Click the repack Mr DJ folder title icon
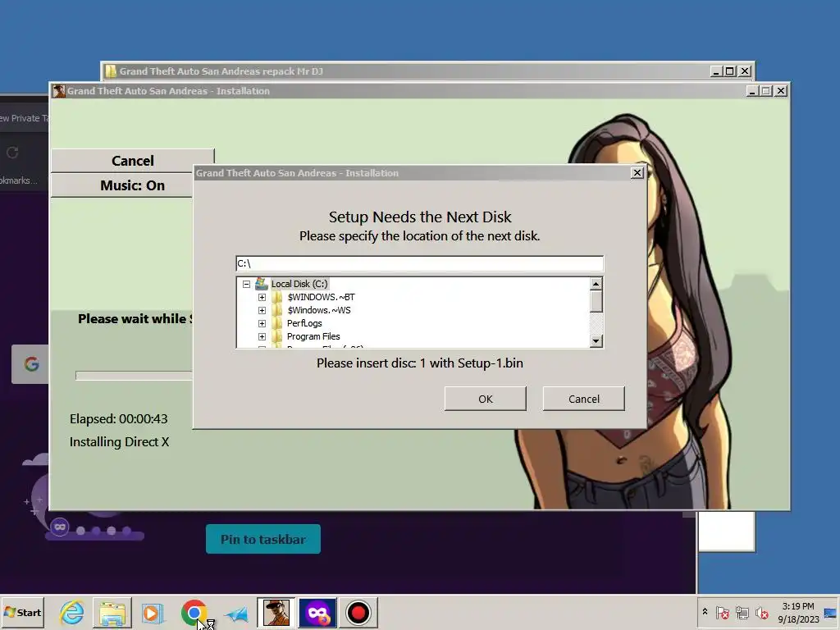This screenshot has height=630, width=840. pyautogui.click(x=111, y=71)
